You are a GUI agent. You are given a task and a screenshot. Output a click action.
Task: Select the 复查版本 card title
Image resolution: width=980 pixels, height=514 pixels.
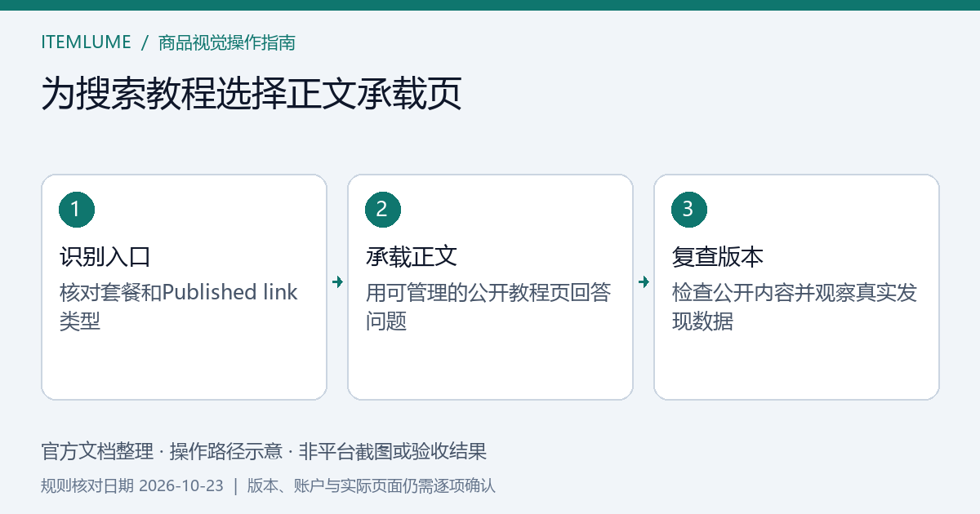pyautogui.click(x=718, y=257)
